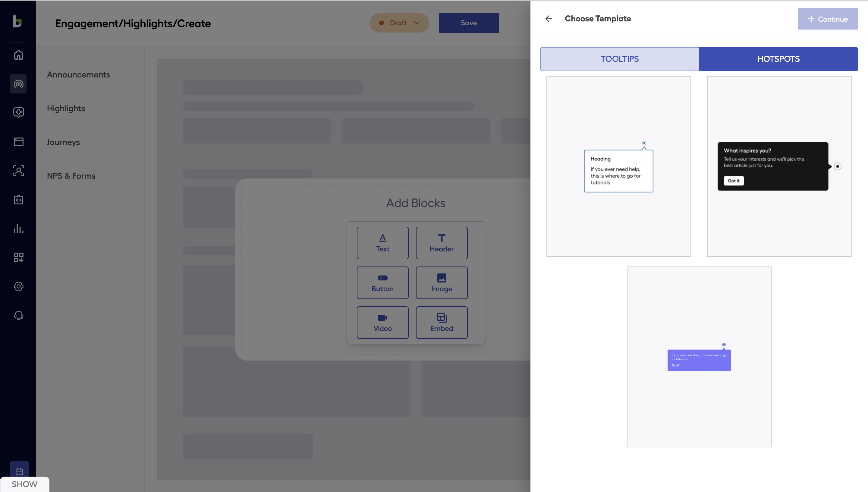Add a Video block
The height and width of the screenshot is (492, 868).
click(x=382, y=322)
